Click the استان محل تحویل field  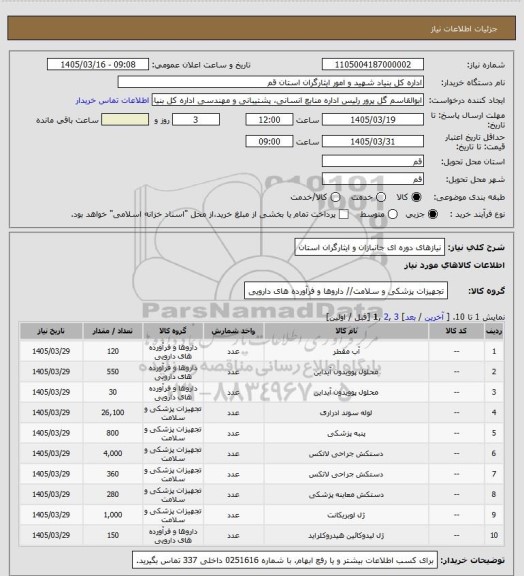click(x=373, y=161)
